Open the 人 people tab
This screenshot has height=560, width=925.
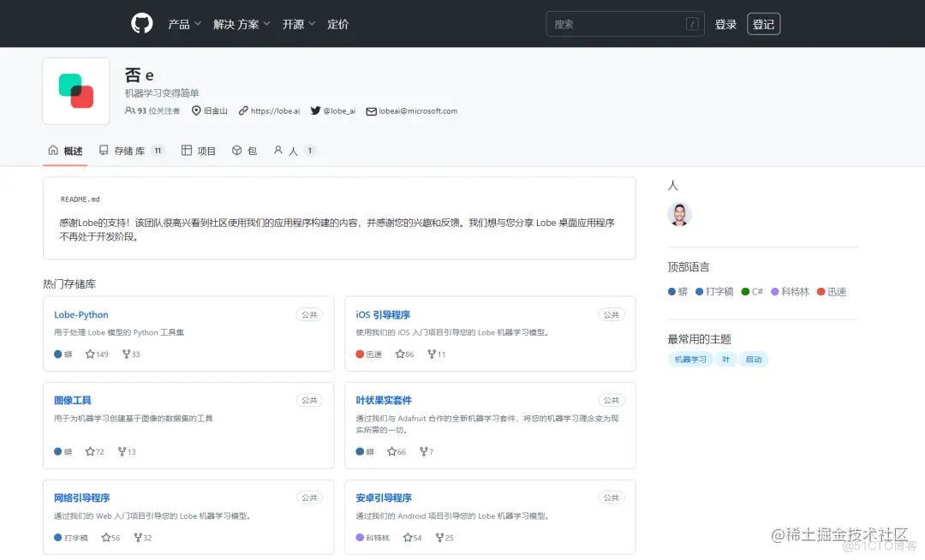295,151
